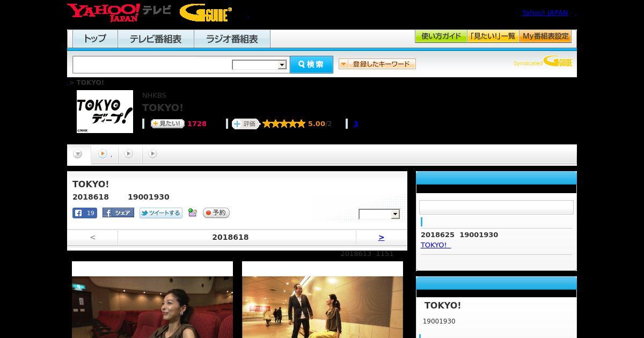This screenshot has width=644, height=338.
Task: Open the dropdown inside the search bar
Action: (x=260, y=65)
